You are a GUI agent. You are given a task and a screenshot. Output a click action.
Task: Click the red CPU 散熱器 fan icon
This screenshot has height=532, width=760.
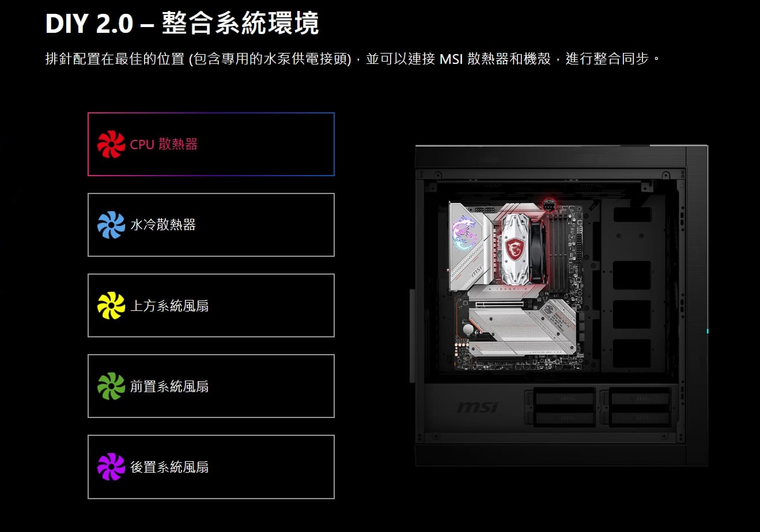pos(111,145)
